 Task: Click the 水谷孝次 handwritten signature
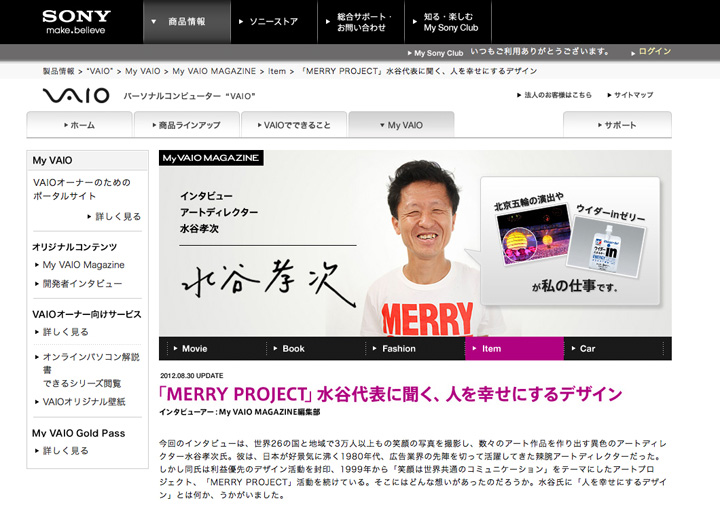269,283
